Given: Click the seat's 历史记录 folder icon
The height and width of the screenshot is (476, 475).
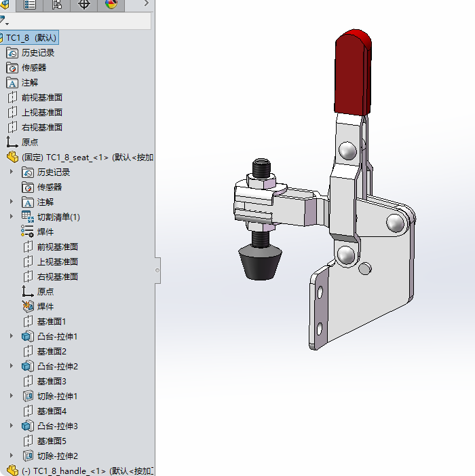Looking at the screenshot, I should [28, 172].
